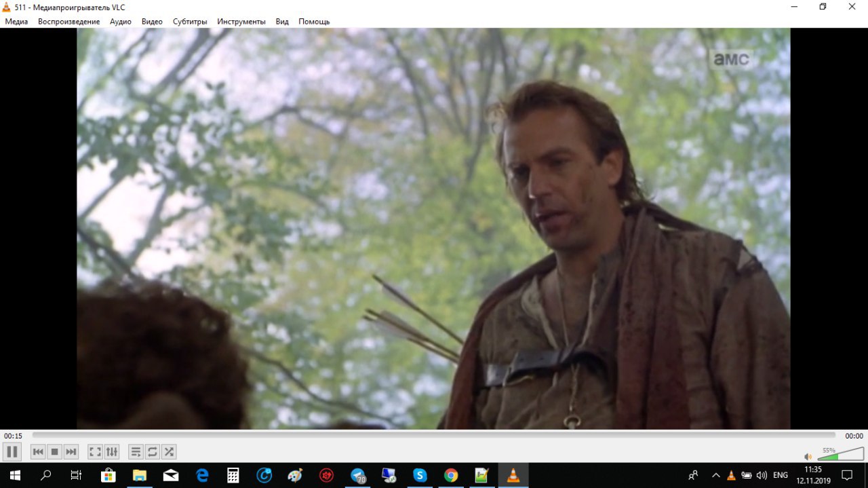Image resolution: width=868 pixels, height=488 pixels.
Task: Open Paint palette app on taskbar
Action: coord(295,475)
